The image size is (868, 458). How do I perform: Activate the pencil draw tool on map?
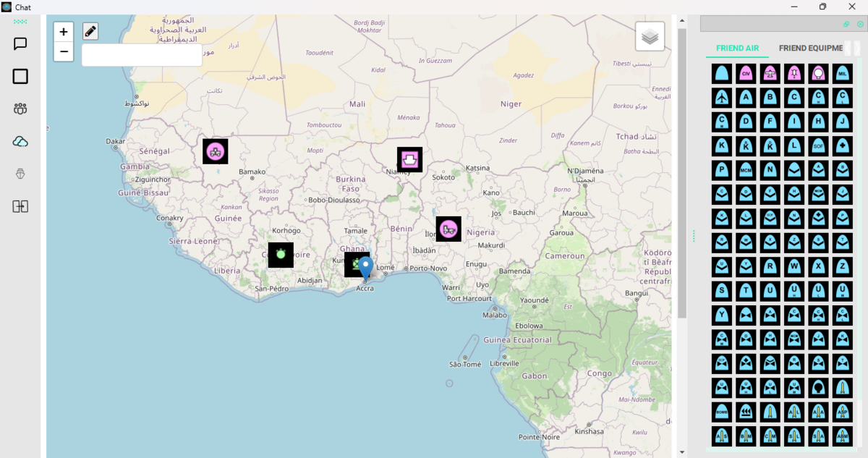pos(90,31)
